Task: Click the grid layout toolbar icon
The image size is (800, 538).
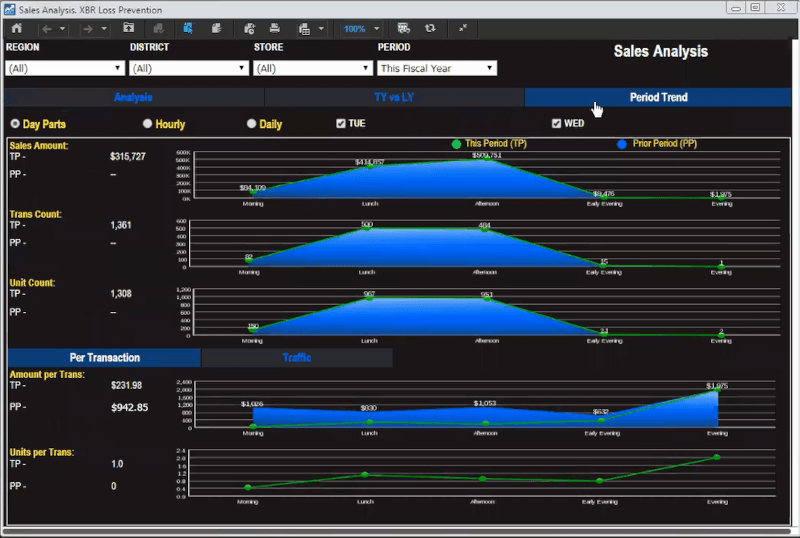Action: (x=404, y=29)
